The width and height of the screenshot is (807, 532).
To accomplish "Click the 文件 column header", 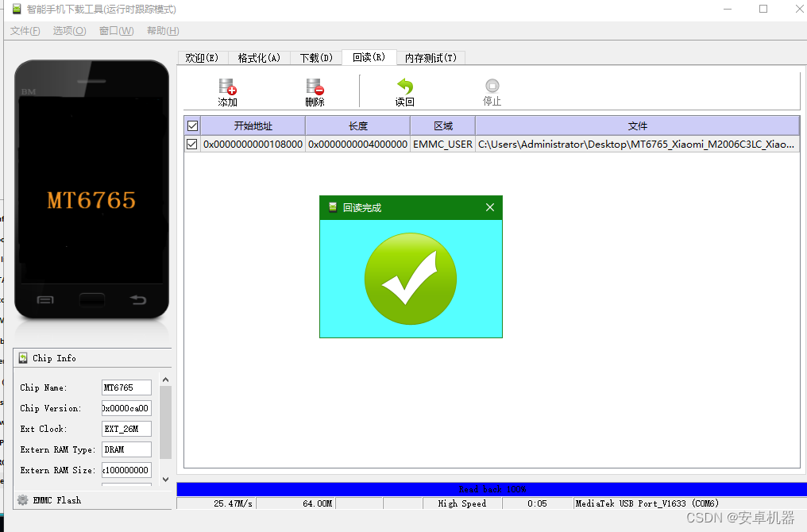I will tap(638, 125).
